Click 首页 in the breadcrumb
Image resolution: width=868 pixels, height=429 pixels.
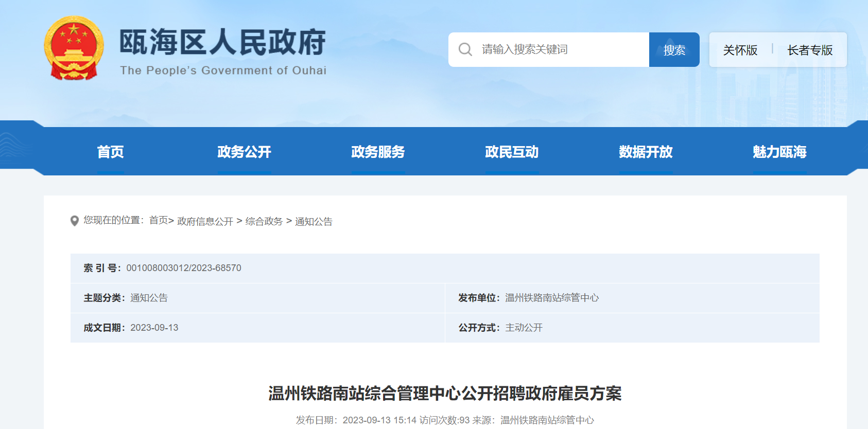point(159,221)
